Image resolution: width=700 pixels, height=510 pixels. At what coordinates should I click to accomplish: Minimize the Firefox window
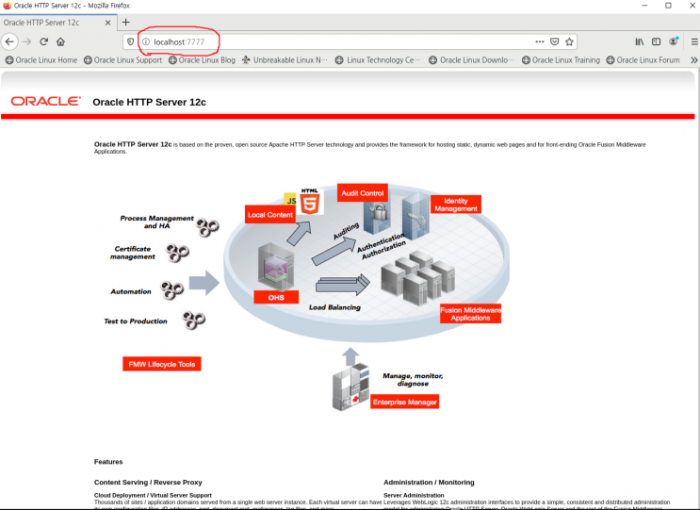pyautogui.click(x=644, y=6)
